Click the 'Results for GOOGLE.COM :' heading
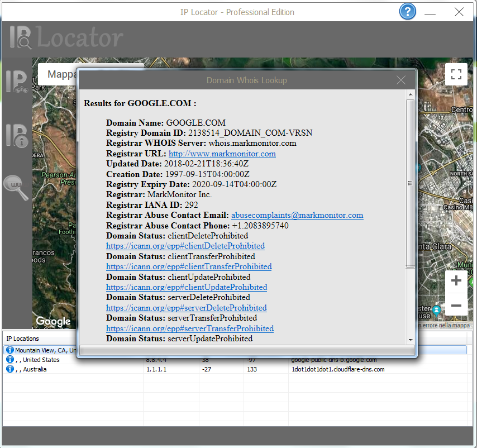 (140, 103)
